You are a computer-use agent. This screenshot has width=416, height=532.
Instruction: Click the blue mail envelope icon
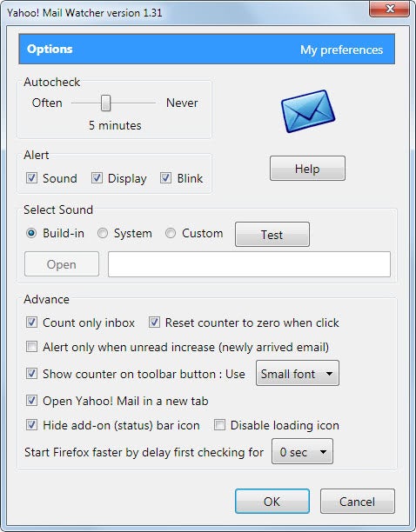tap(308, 111)
